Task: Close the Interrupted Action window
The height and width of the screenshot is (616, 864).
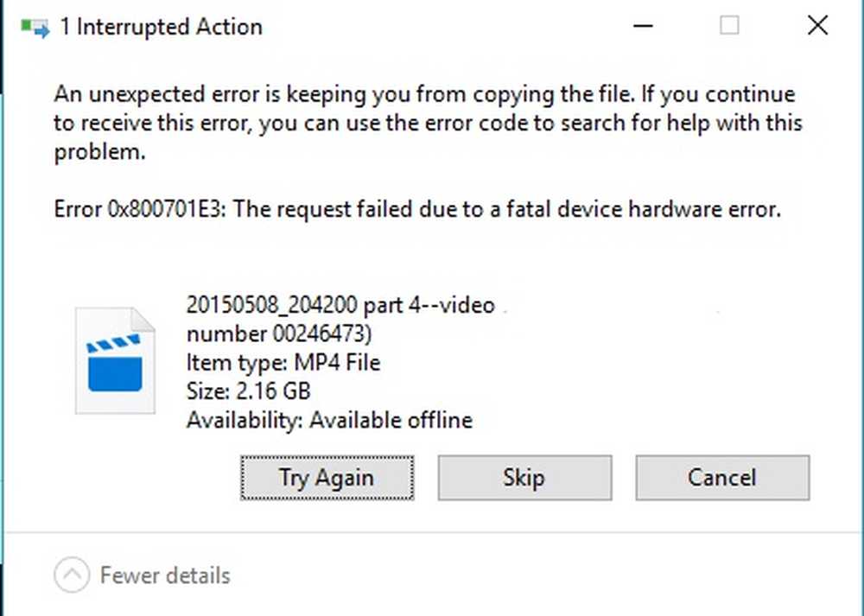Action: point(817,25)
